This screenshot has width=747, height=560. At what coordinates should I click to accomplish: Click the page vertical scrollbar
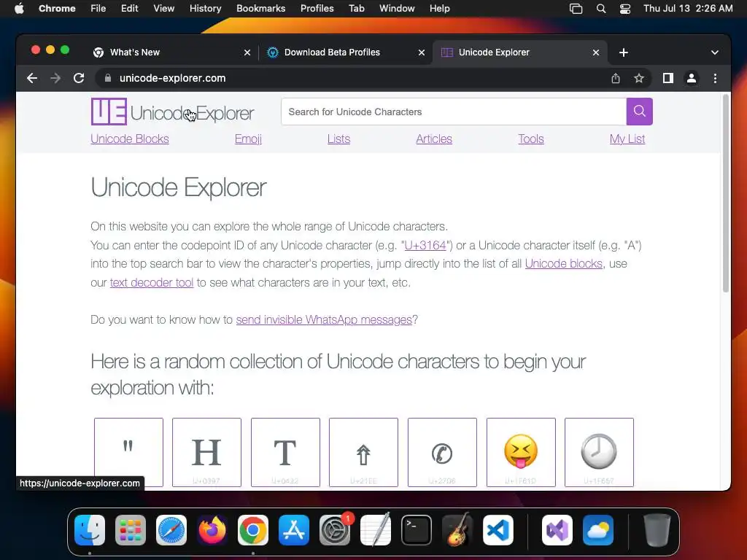[726, 193]
